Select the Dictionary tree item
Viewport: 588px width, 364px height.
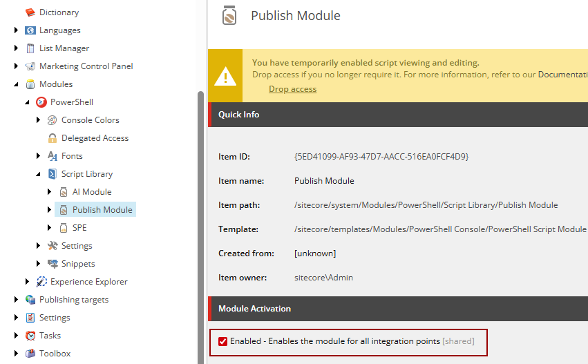point(59,12)
